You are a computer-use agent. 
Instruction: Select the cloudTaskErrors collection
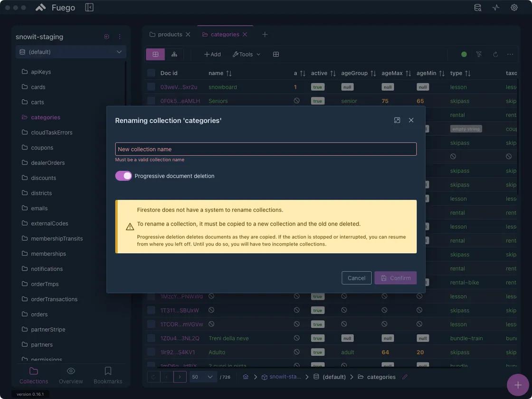click(x=52, y=133)
